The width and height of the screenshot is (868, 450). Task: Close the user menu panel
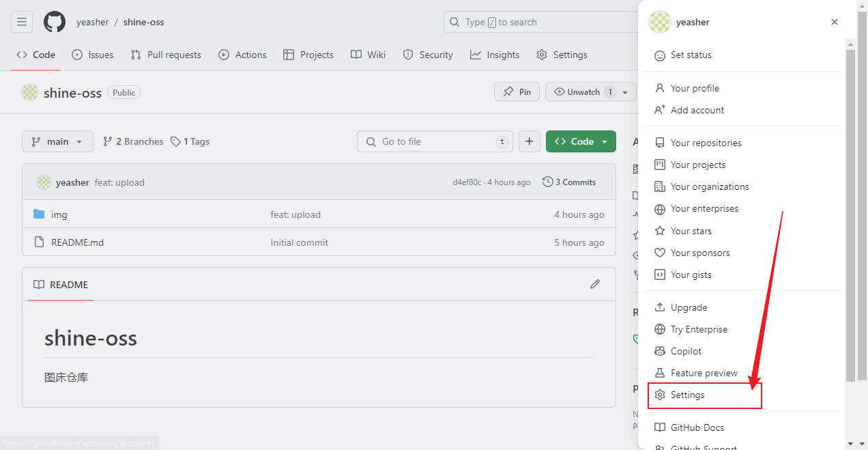pos(834,22)
